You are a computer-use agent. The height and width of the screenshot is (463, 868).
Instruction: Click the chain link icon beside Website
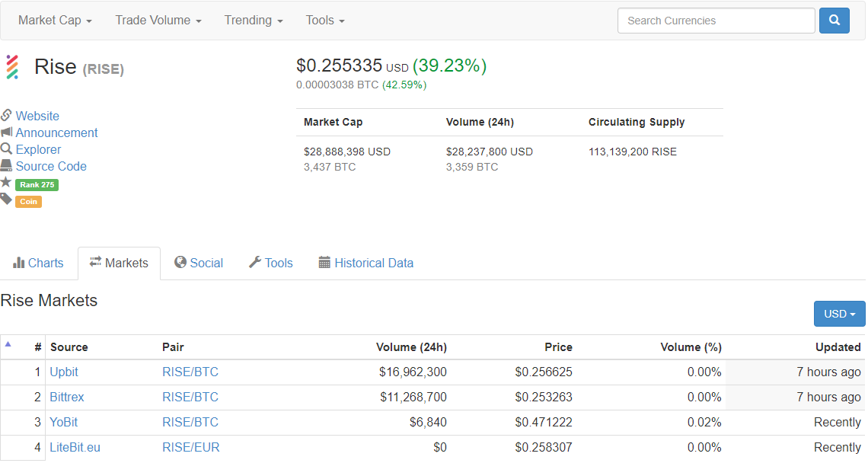6,116
